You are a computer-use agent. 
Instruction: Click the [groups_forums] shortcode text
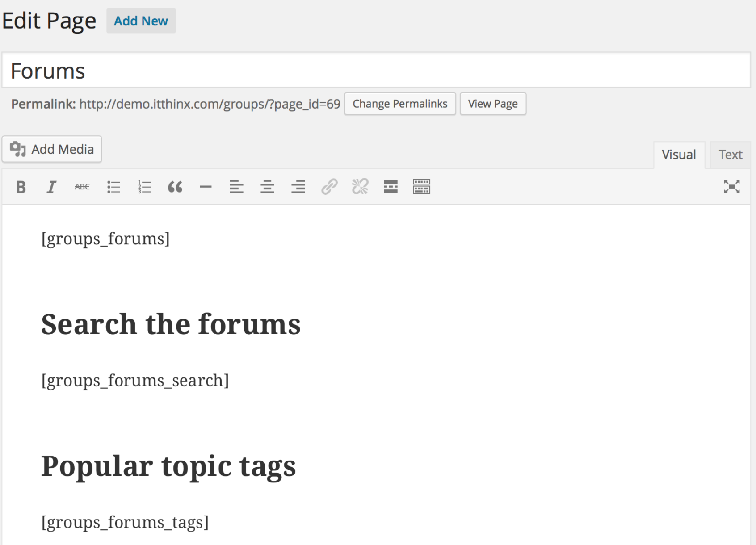pos(105,239)
